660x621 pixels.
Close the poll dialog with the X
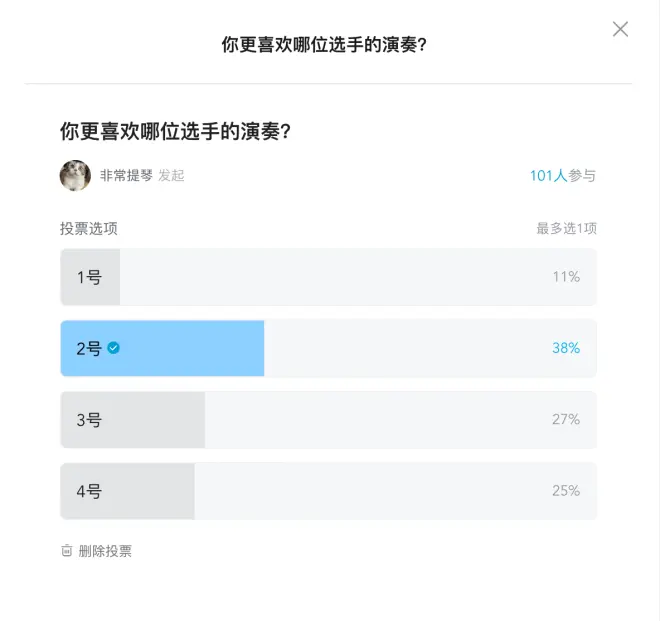click(x=620, y=29)
